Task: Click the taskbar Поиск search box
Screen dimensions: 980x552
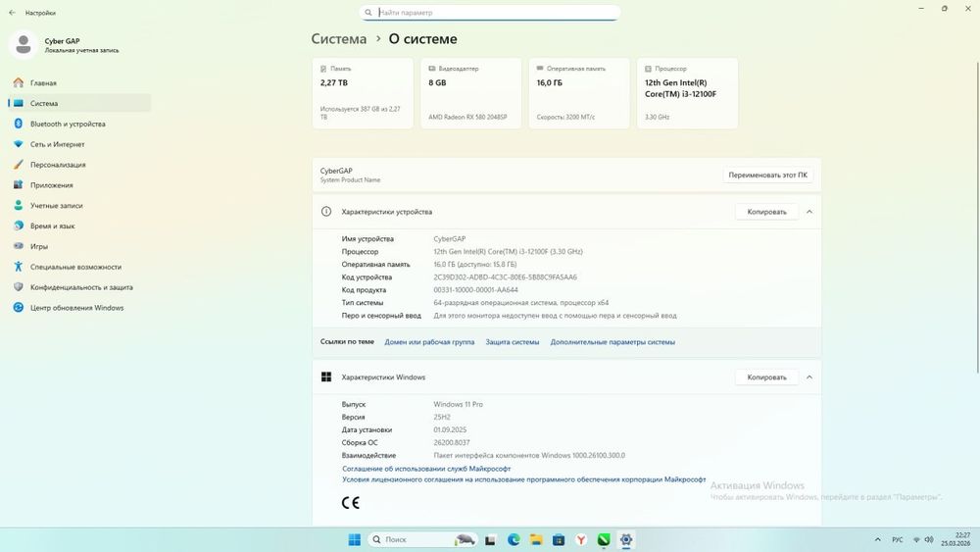Action: coord(423,539)
